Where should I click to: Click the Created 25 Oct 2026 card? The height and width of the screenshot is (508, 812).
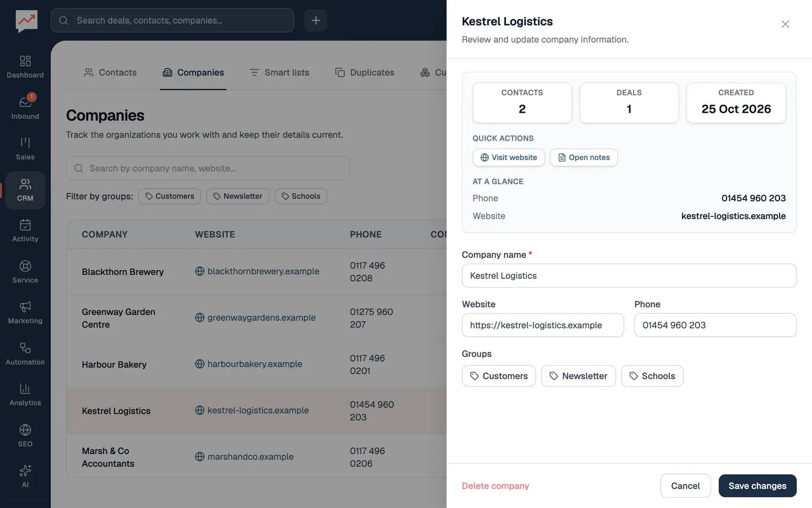tap(736, 103)
